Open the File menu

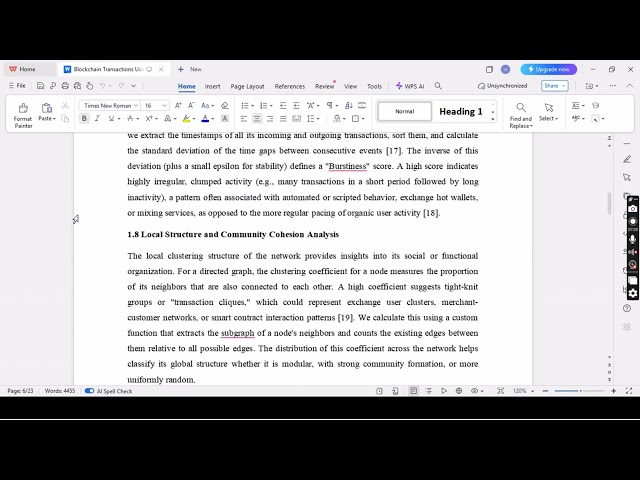tap(17, 86)
